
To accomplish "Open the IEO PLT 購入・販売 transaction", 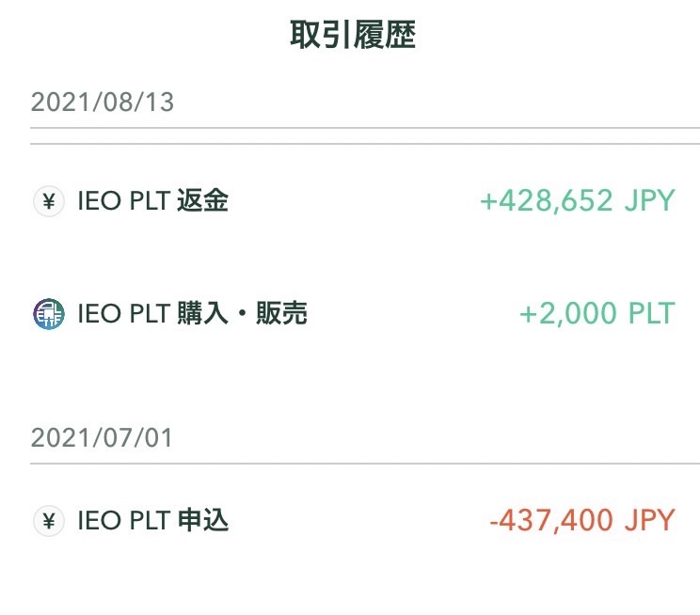I will point(354,313).
